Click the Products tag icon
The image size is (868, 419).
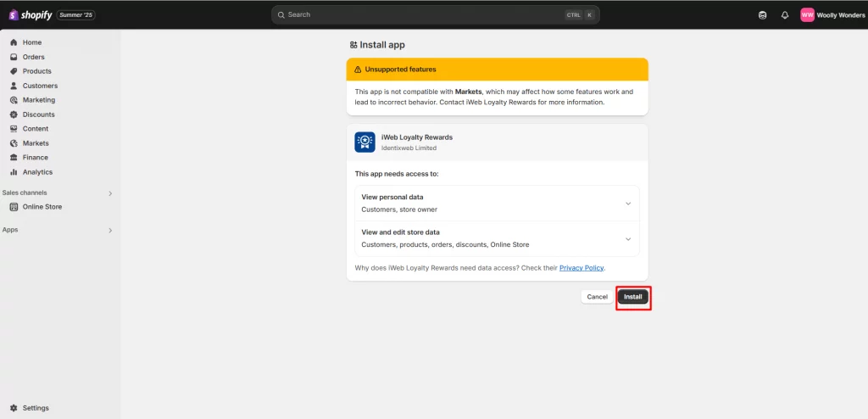14,71
